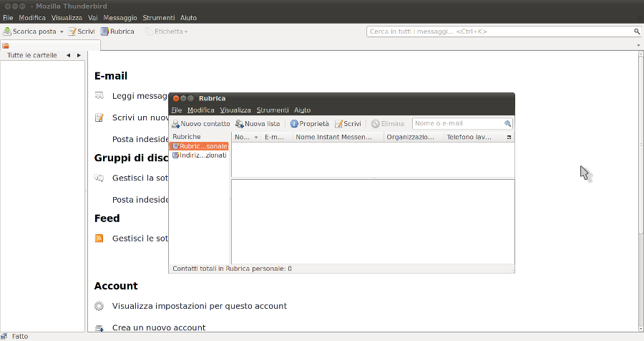The width and height of the screenshot is (644, 341).
Task: Sort by Nome Instant Messenger column
Action: (338, 137)
